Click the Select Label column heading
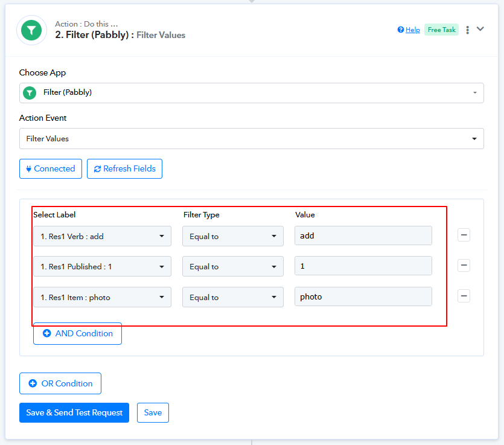Viewport: 504px width, 445px height. pos(54,215)
